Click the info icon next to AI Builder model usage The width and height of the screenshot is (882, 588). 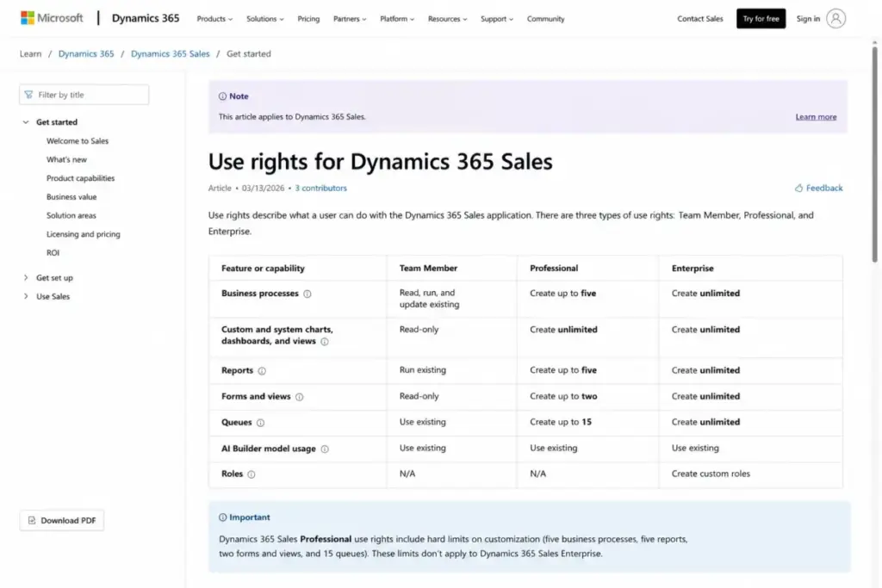325,449
